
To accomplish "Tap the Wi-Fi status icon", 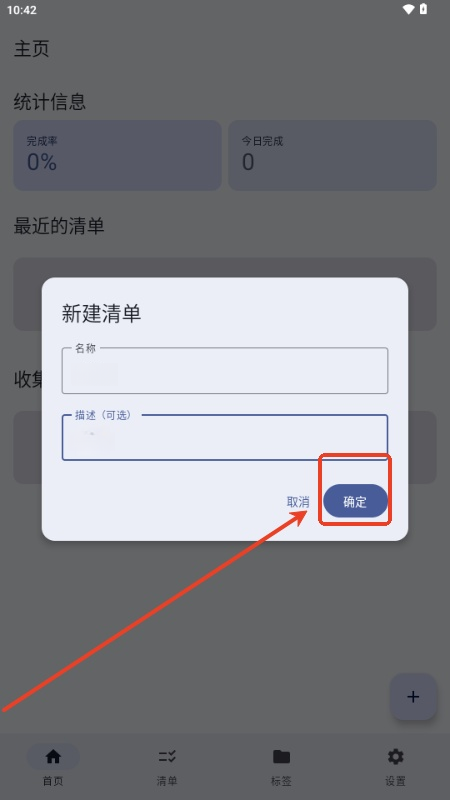I will coord(408,9).
